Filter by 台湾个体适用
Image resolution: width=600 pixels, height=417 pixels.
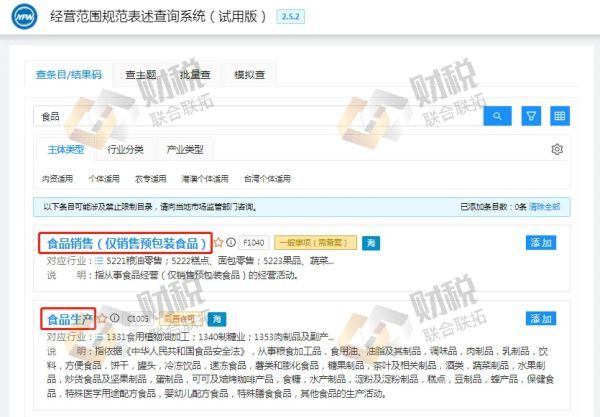point(267,179)
